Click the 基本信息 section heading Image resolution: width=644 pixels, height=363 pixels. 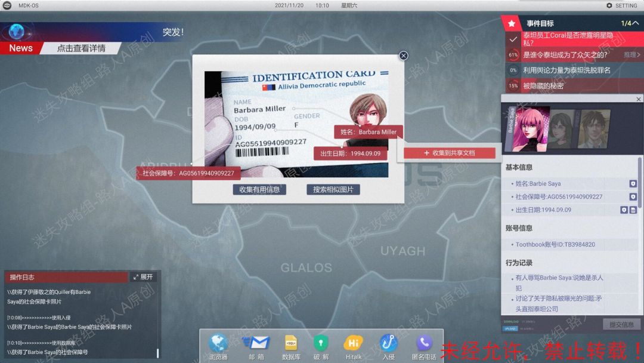click(x=519, y=167)
